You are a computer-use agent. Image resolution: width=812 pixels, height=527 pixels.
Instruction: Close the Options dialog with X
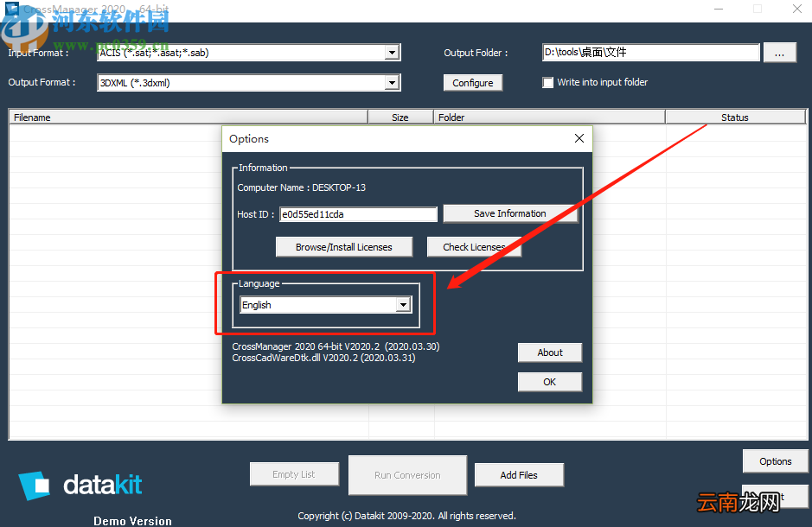point(579,138)
